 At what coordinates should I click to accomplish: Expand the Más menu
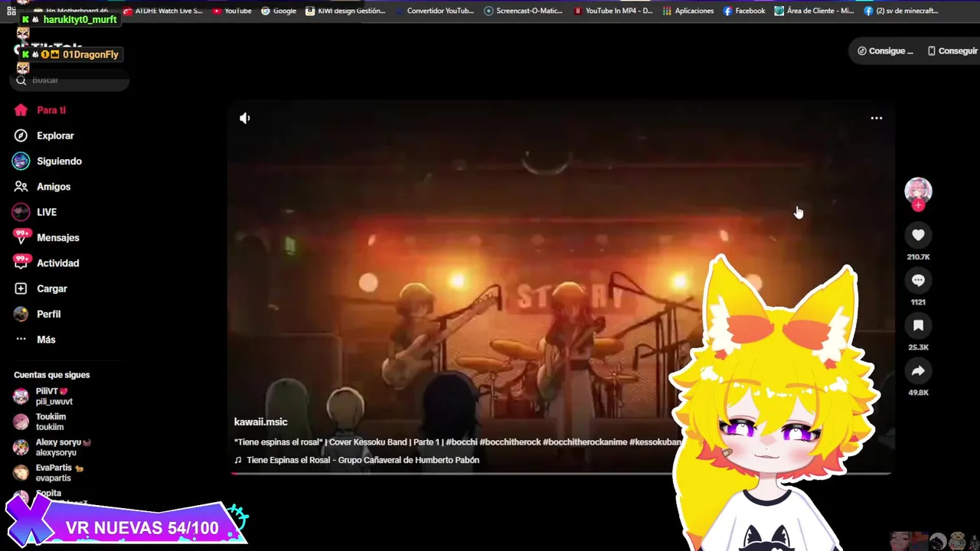(x=35, y=340)
